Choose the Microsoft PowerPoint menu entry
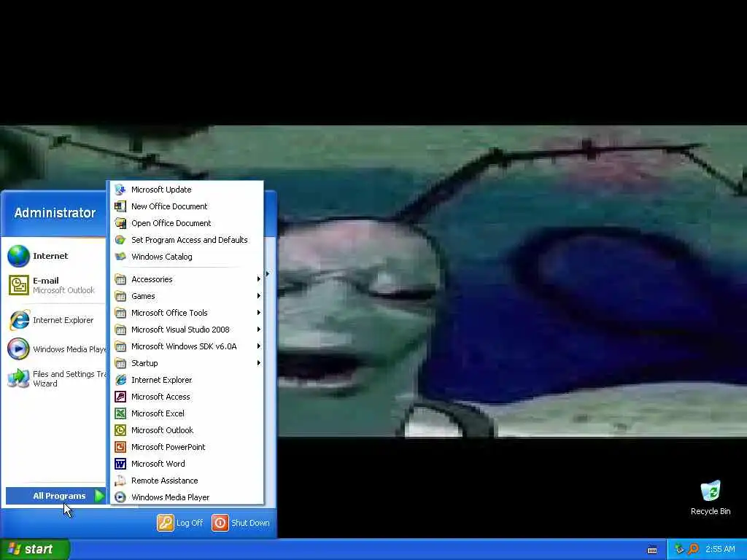Viewport: 747px width, 560px height. click(x=187, y=447)
